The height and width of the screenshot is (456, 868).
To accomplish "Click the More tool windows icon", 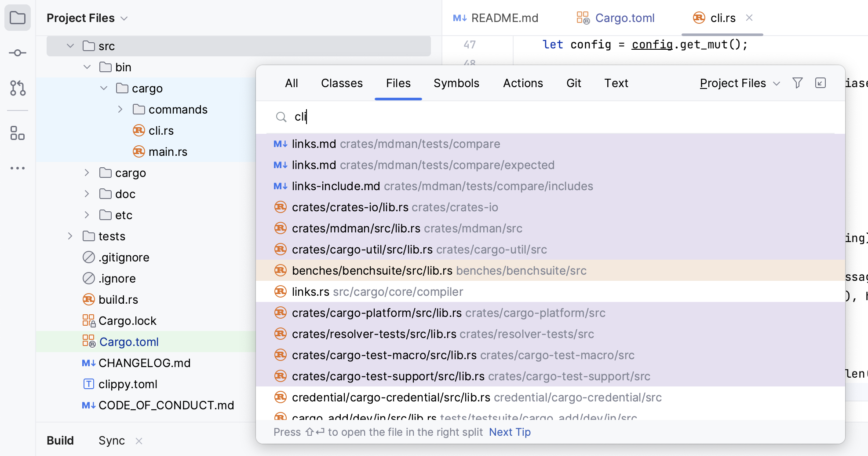I will click(x=17, y=168).
